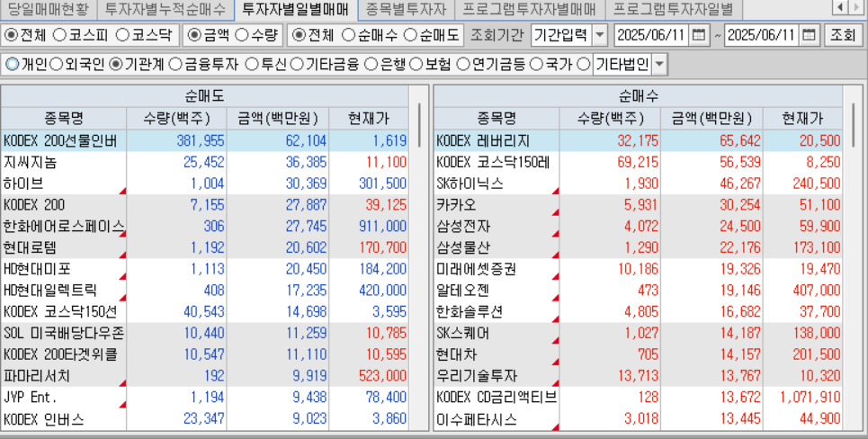868x439 pixels.
Task: Switch to 프로그램투자자일별 tab
Action: pyautogui.click(x=674, y=9)
